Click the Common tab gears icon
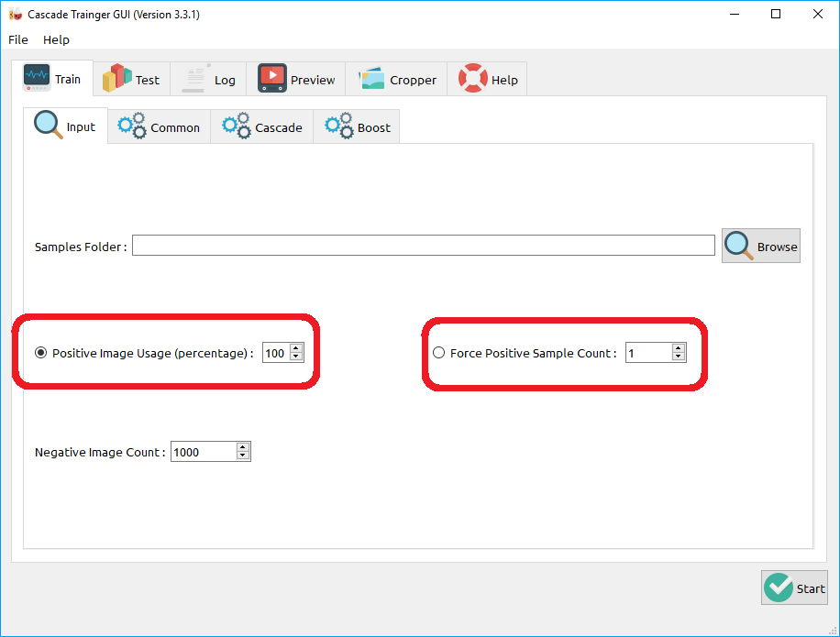The height and width of the screenshot is (637, 840). [x=132, y=126]
